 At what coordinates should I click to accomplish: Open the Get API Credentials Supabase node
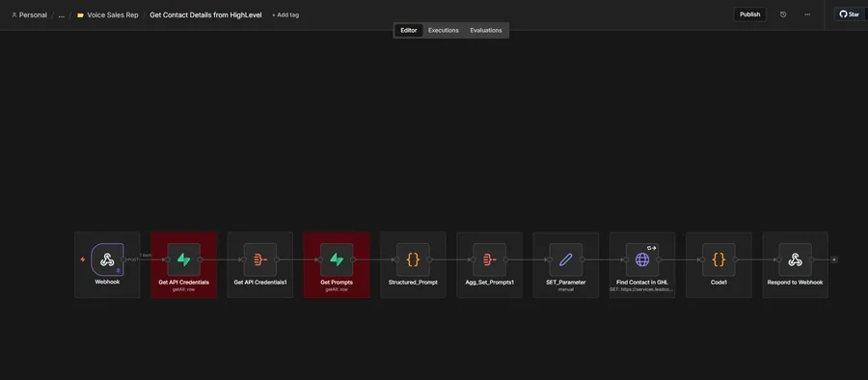coord(183,259)
